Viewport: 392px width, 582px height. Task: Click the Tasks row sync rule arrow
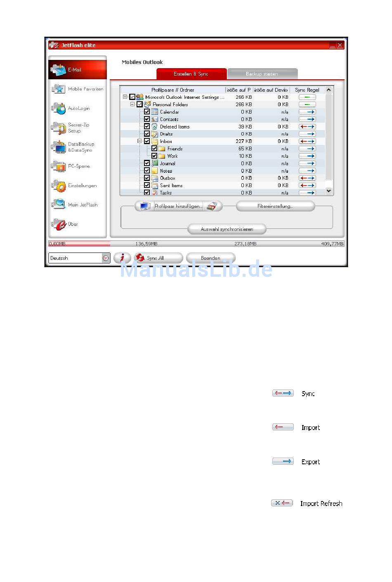[x=307, y=192]
